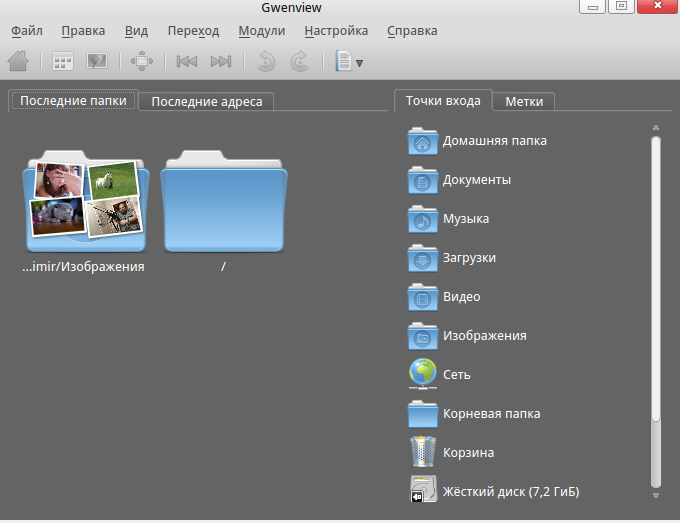
Task: Go to previous image icon
Action: [x=187, y=62]
